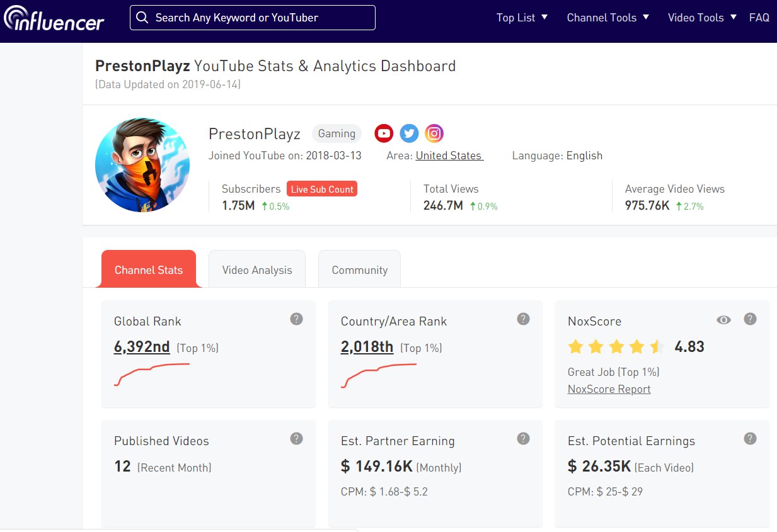
Task: Click the search magnifier icon
Action: (x=142, y=18)
